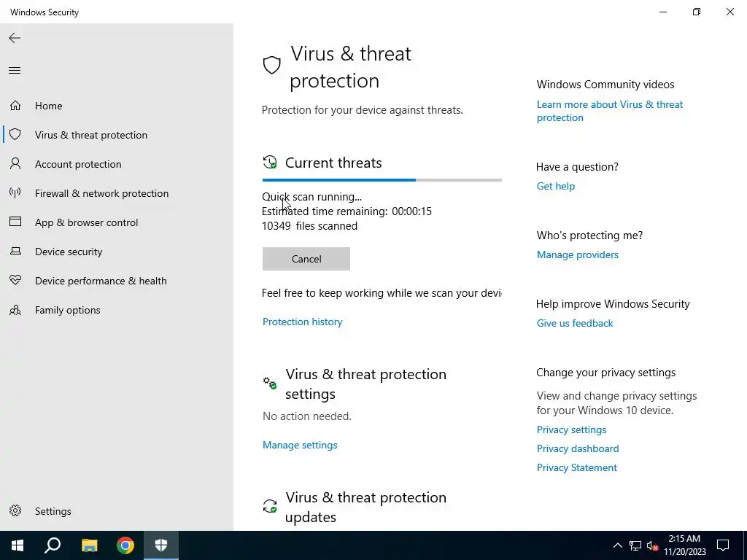Click Manage providers link
Screen dimensions: 747x560
point(578,254)
